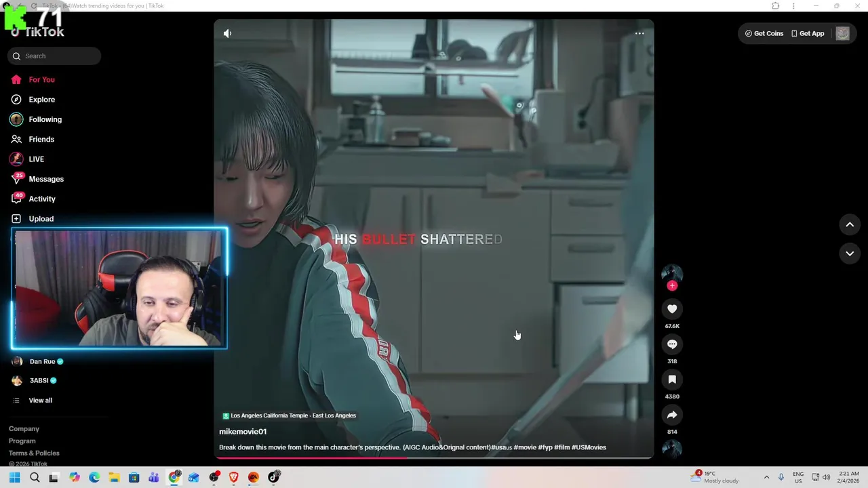
Task: Open the browser extensions puzzle icon
Action: click(775, 6)
